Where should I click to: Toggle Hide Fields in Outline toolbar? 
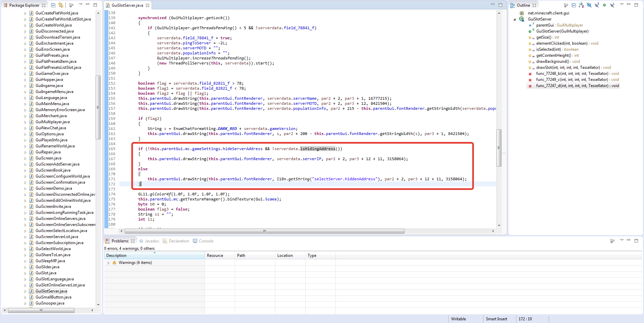tap(589, 5)
